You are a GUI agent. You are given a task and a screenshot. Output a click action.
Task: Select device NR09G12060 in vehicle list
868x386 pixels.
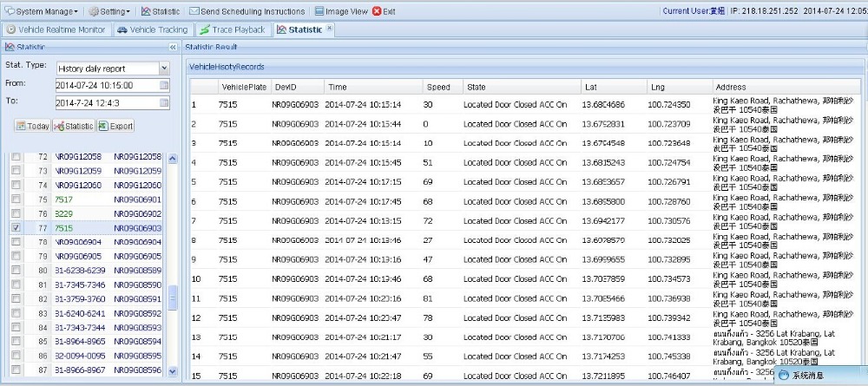tap(138, 186)
